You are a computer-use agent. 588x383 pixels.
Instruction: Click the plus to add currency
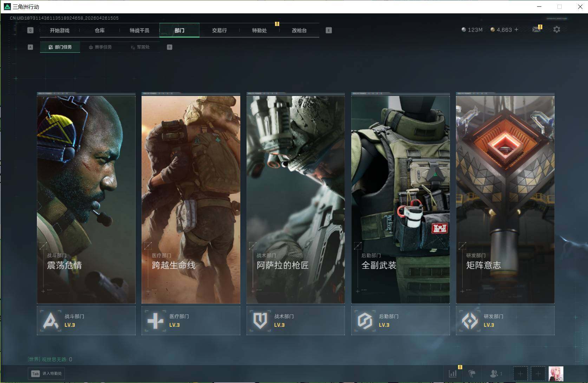(x=516, y=30)
